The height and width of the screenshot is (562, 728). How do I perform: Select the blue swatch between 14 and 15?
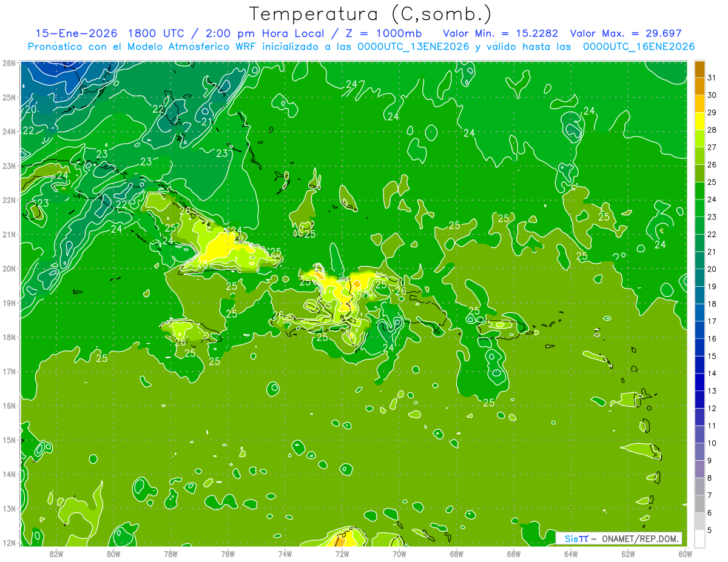(699, 364)
